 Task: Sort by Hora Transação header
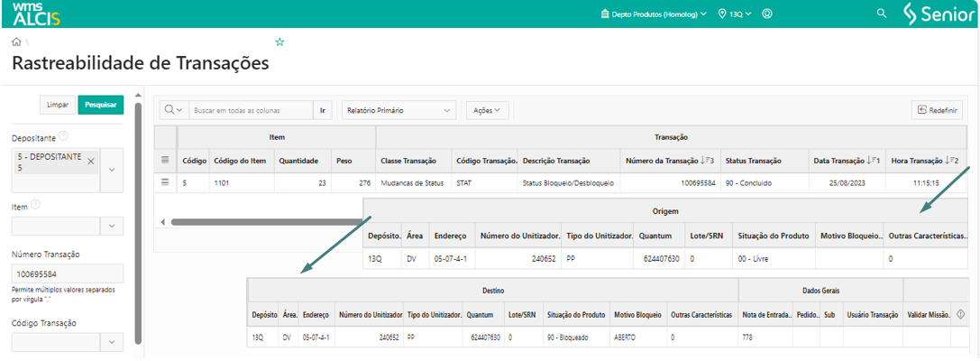tap(926, 161)
